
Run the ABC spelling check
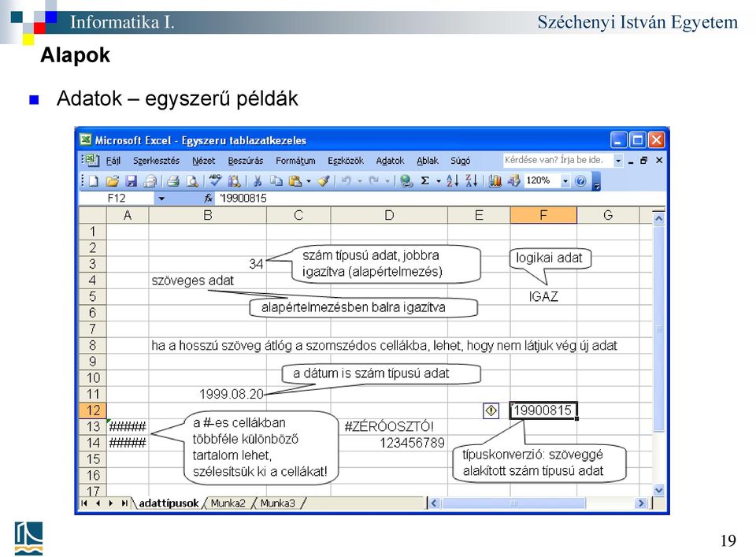215,181
